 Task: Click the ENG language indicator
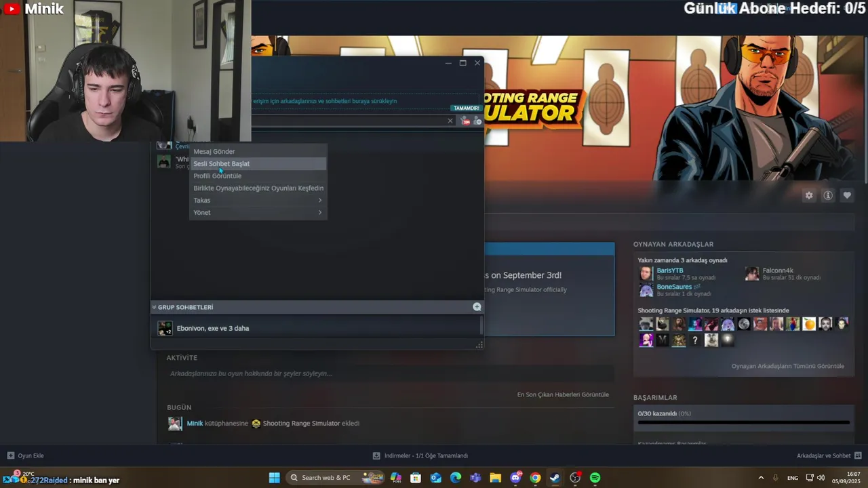tap(793, 478)
